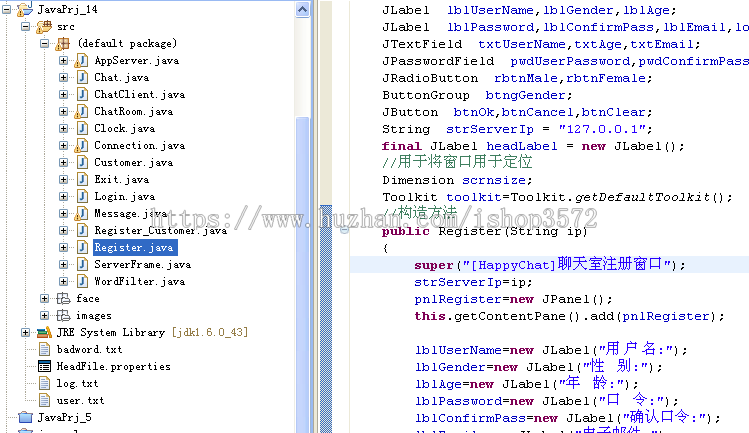Expand the images package

click(x=44, y=315)
